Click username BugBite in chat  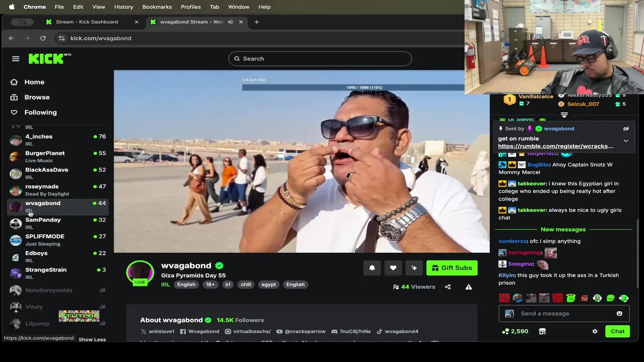coord(538,164)
